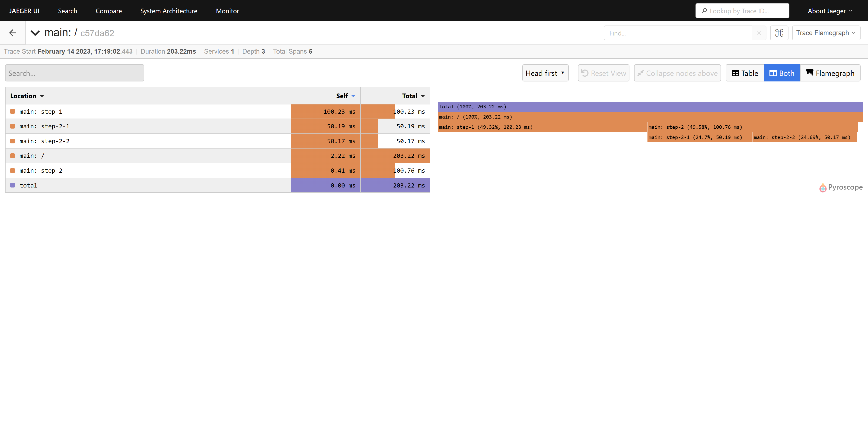The width and height of the screenshot is (868, 446).
Task: Click the 0.00 ms Self cell
Action: pyautogui.click(x=325, y=185)
